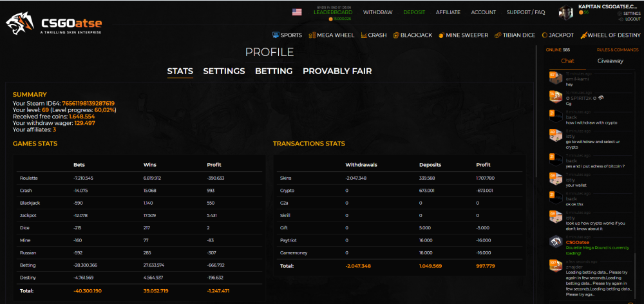Switch to the Betting tab

click(x=274, y=71)
